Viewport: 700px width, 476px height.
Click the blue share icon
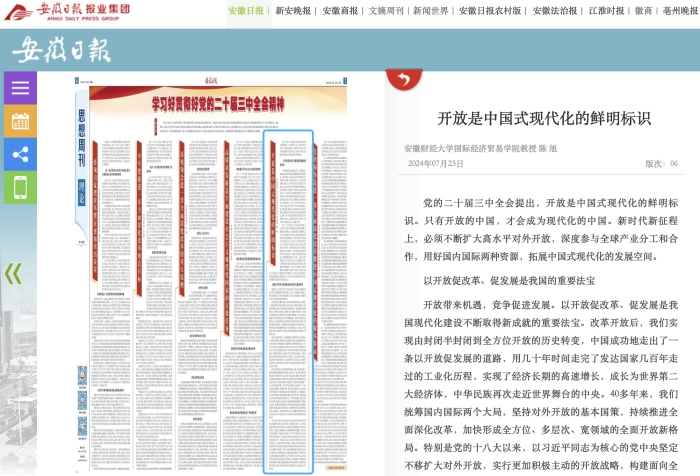(20, 154)
